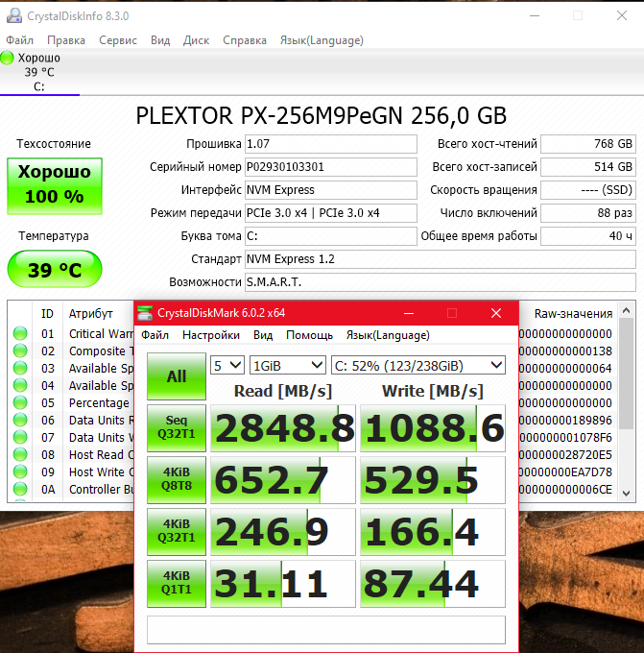Click the Стандарт field NVM Express 1.2
Screen dimensions: 644x653
click(x=441, y=259)
